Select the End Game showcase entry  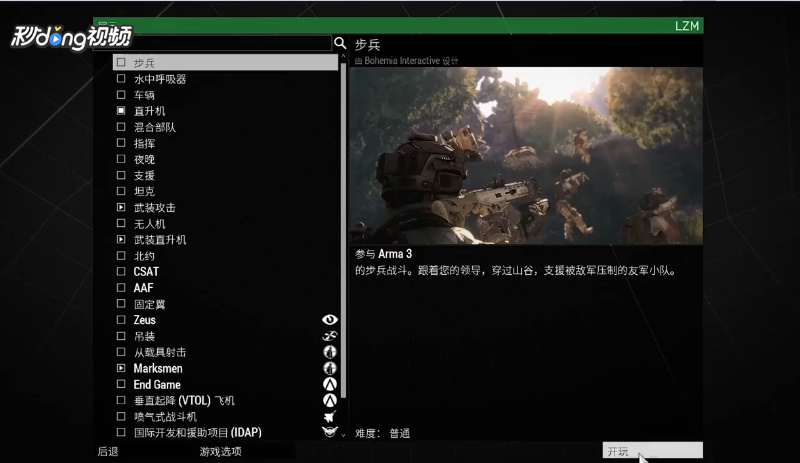(x=225, y=384)
